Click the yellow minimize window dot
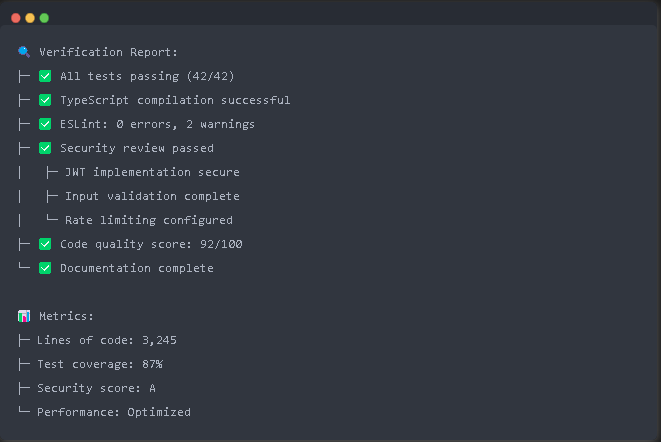 click(x=30, y=18)
